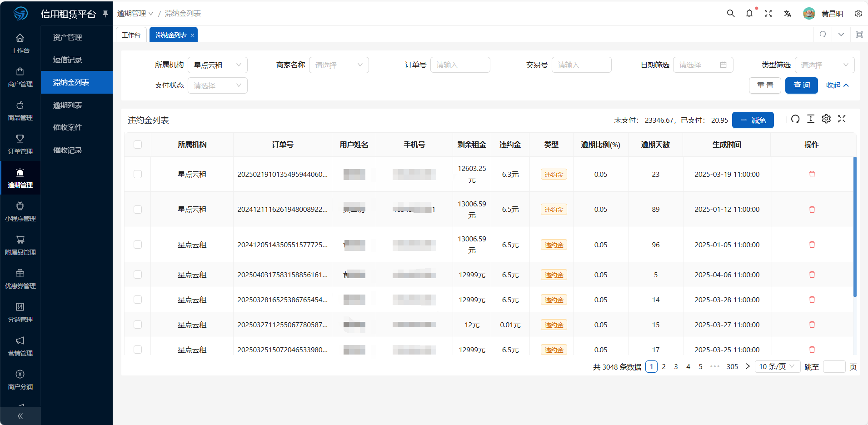Open 催收案件 submenu item
The image size is (868, 425).
tap(76, 127)
